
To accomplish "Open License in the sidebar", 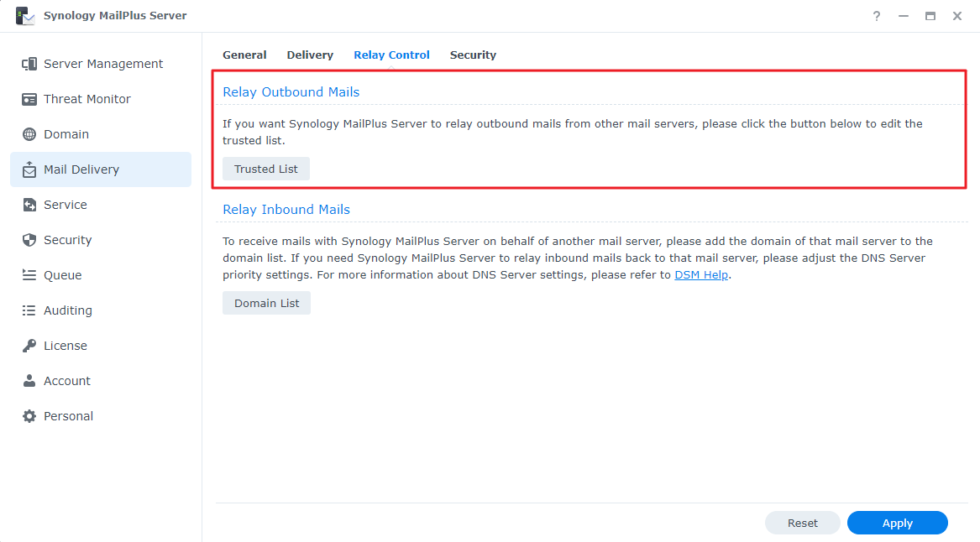I will (101, 346).
